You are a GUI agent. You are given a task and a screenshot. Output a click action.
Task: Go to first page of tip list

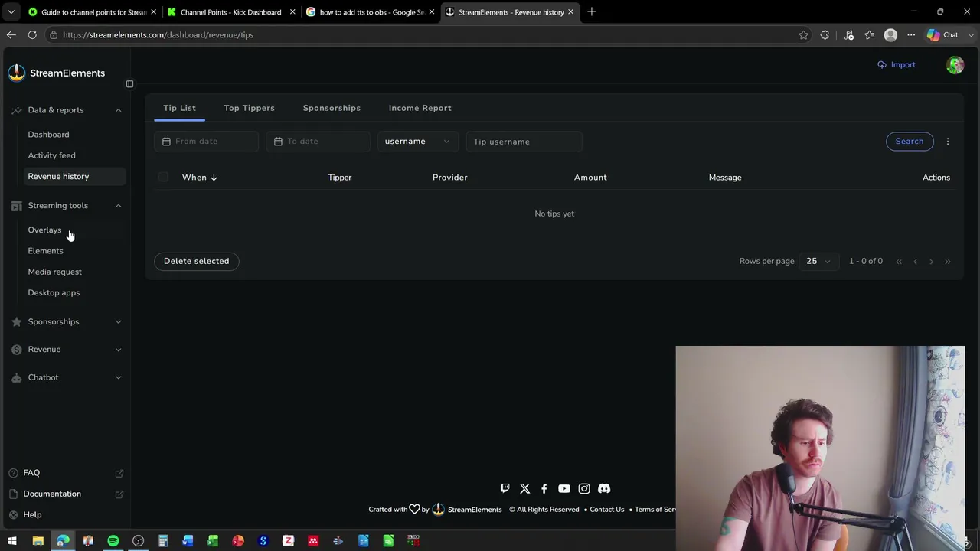click(x=899, y=262)
